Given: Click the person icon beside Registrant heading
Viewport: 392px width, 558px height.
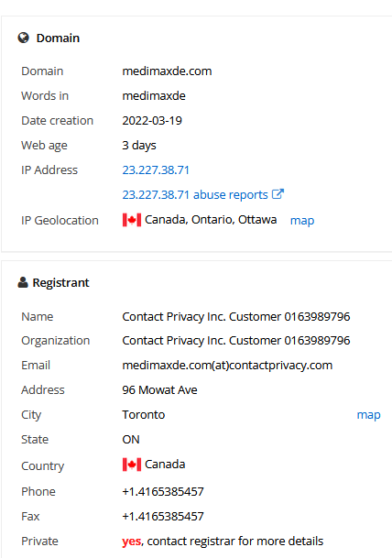Looking at the screenshot, I should 23,282.
